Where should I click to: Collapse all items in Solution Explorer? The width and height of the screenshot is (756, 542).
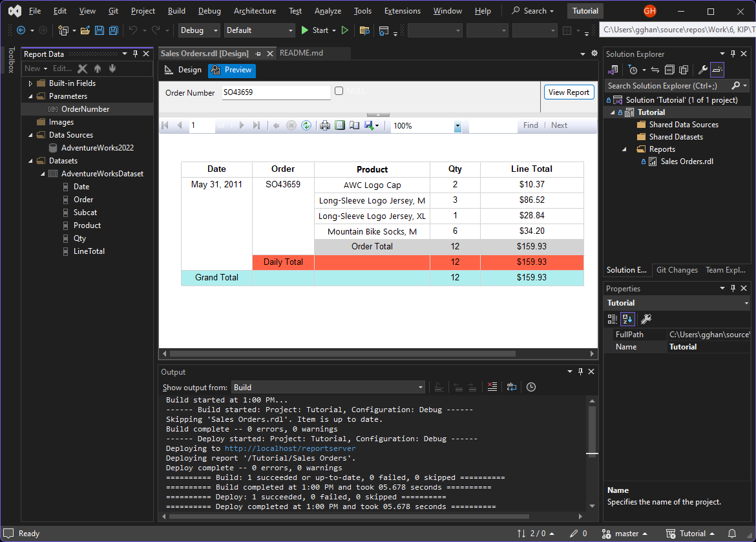coord(669,70)
